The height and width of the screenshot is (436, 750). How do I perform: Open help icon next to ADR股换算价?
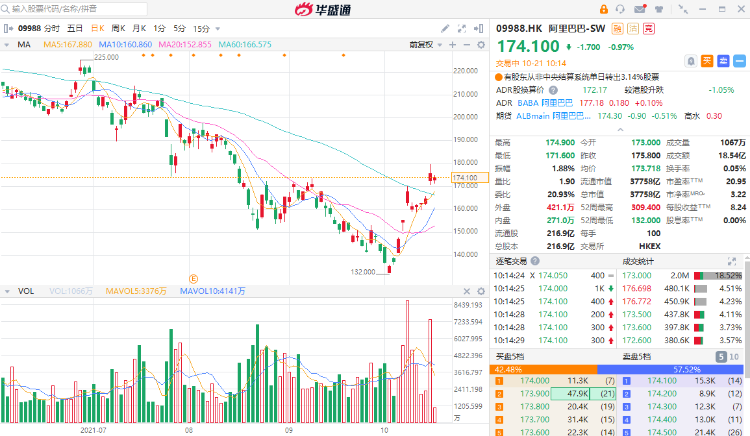coord(553,90)
